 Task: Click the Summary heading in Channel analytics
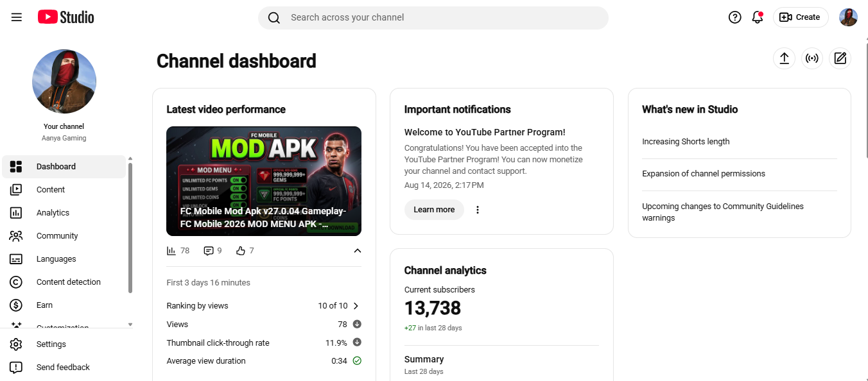click(424, 359)
